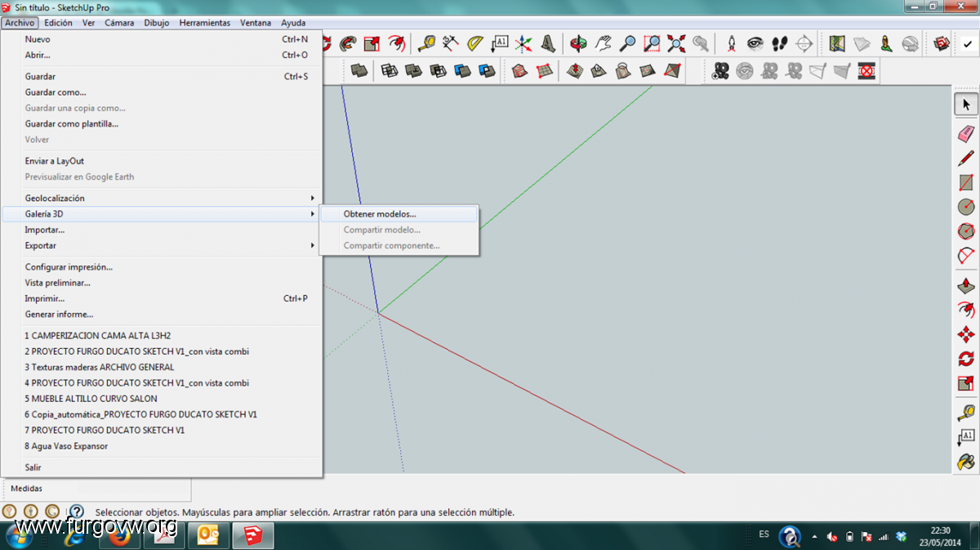The height and width of the screenshot is (550, 980).
Task: Open the Edición menu
Action: click(58, 23)
